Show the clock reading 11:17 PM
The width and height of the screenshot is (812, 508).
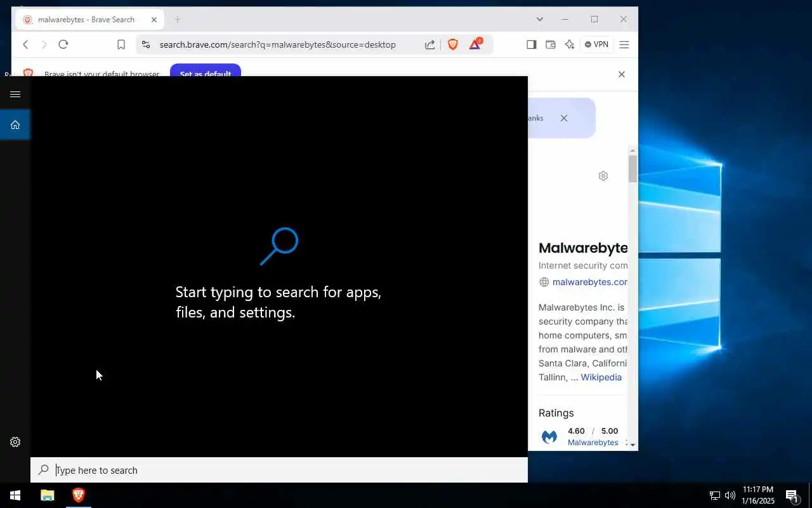(x=758, y=490)
